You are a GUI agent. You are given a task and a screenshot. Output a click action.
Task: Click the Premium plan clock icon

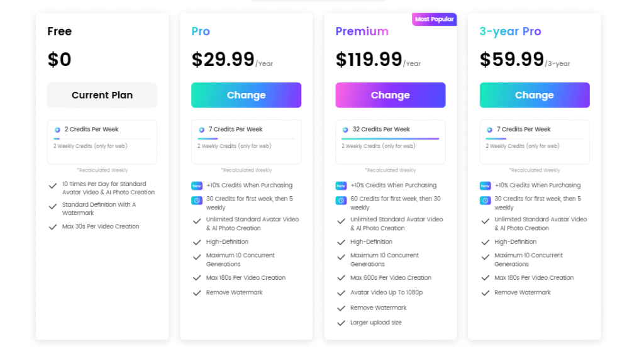341,201
